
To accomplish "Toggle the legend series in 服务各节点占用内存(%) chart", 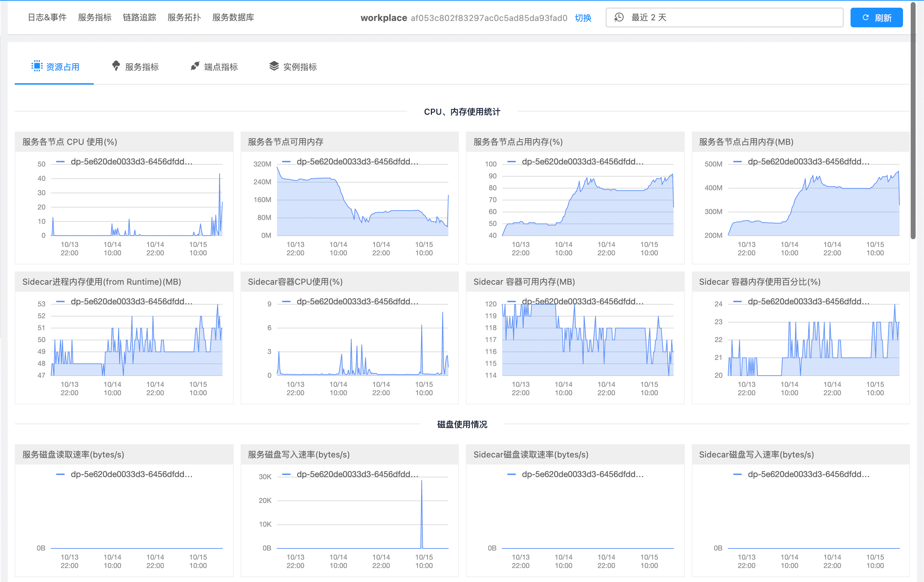I will pyautogui.click(x=575, y=162).
